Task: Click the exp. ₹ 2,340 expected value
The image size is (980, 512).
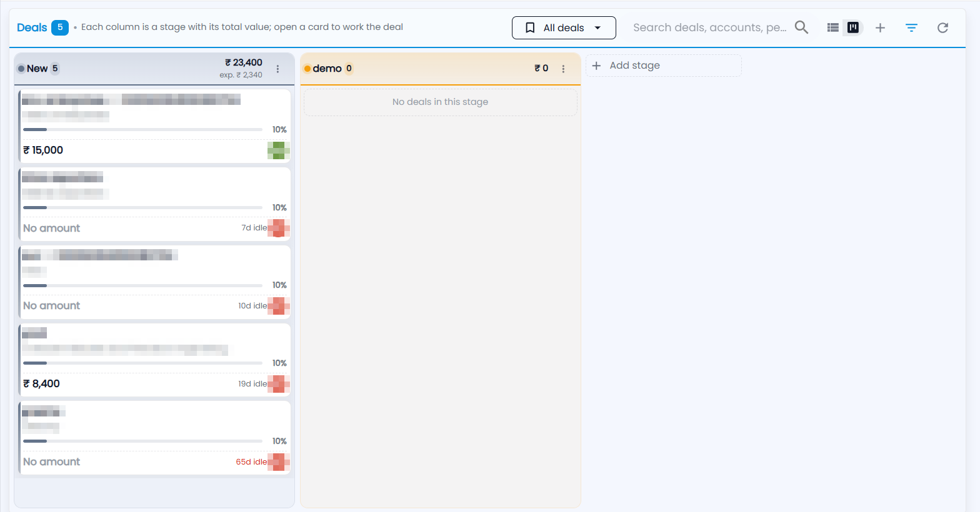Action: 241,75
